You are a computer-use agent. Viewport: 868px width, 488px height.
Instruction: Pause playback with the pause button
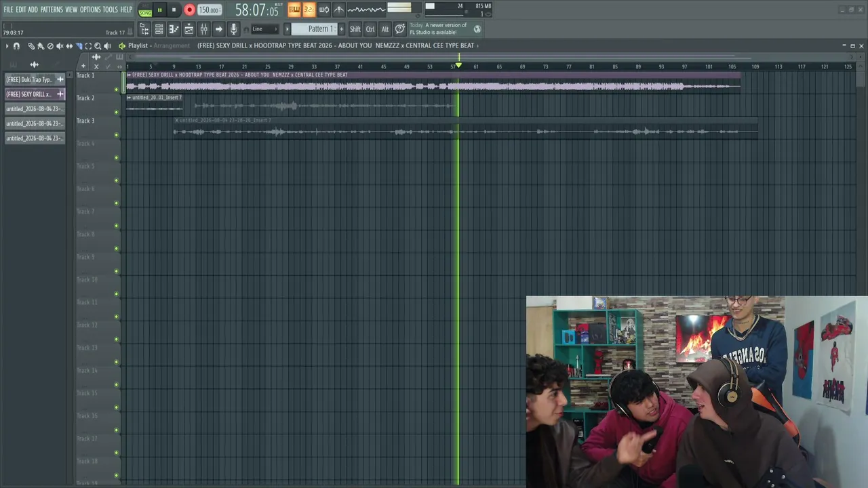[159, 10]
